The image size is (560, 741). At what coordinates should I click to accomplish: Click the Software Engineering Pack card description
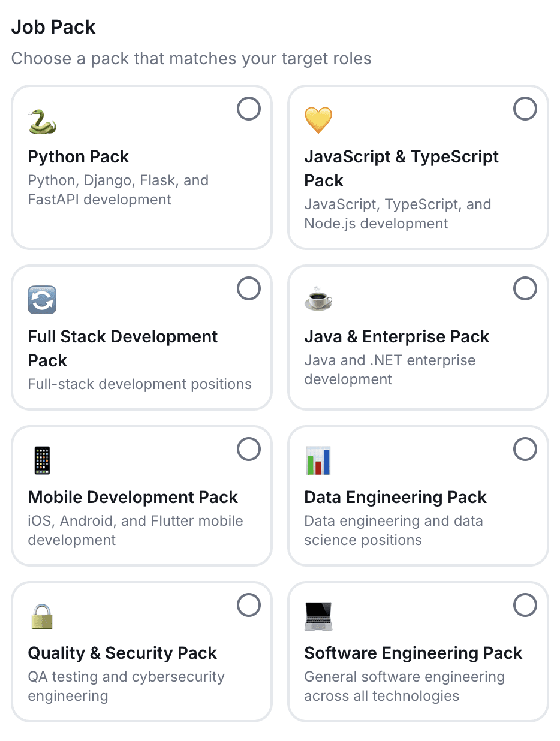point(405,686)
